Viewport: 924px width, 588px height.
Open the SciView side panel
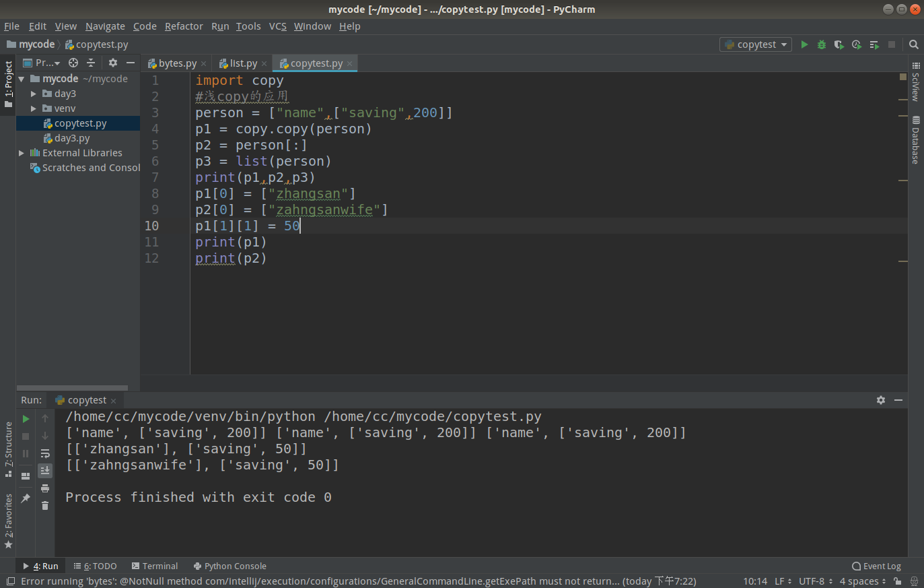coord(916,81)
